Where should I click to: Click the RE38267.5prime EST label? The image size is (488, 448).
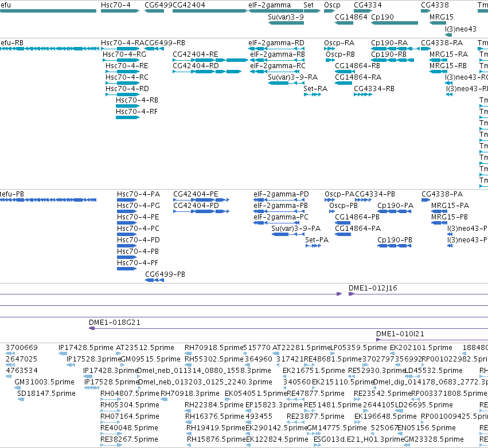click(x=129, y=439)
